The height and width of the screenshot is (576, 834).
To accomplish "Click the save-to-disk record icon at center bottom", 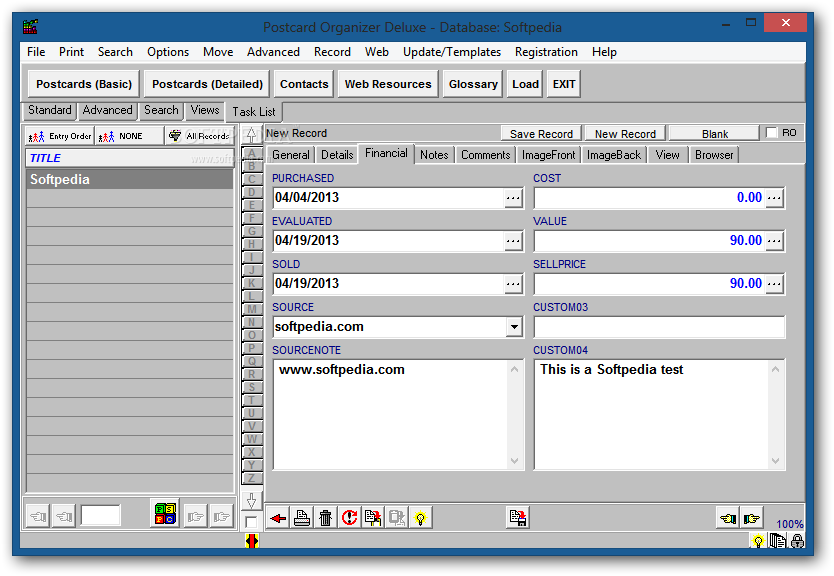I will point(518,517).
